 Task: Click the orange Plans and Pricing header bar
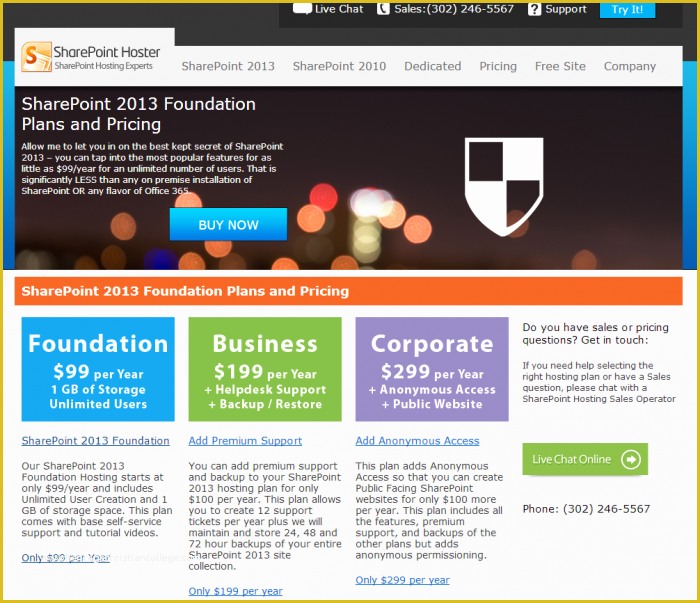coord(348,291)
